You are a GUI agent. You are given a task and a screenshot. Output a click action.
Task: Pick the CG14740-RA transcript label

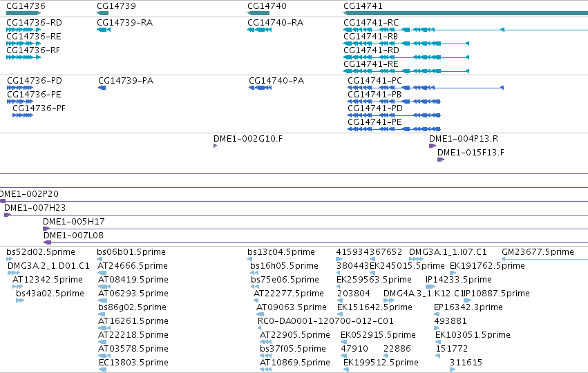click(275, 23)
